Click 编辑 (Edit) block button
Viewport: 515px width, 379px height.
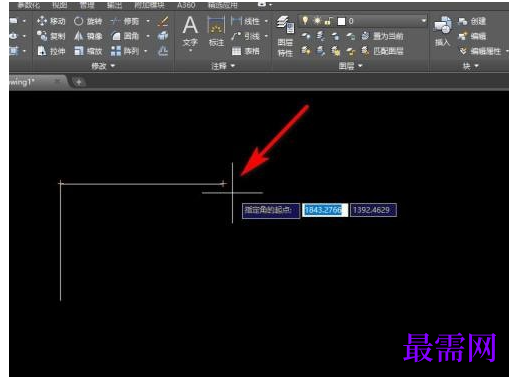tap(472, 36)
